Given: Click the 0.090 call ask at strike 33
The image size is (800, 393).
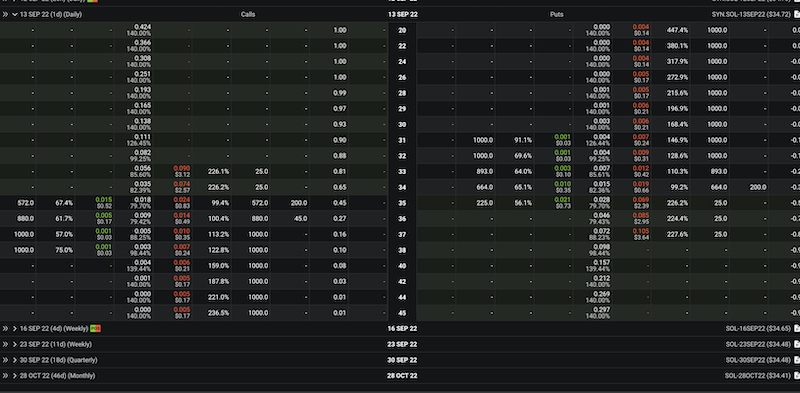Looking at the screenshot, I should 182,168.
